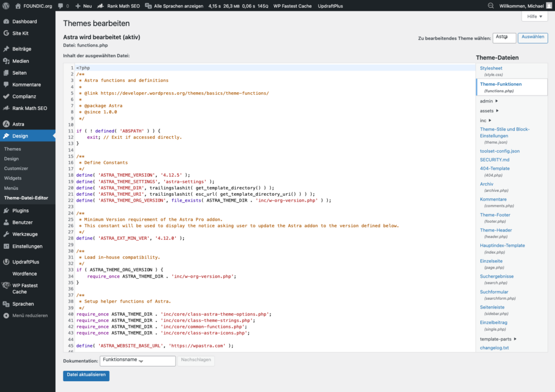Click the Rank Math SEO icon in the toolbar
Viewport: 555px width, 392px height.
click(x=101, y=6)
